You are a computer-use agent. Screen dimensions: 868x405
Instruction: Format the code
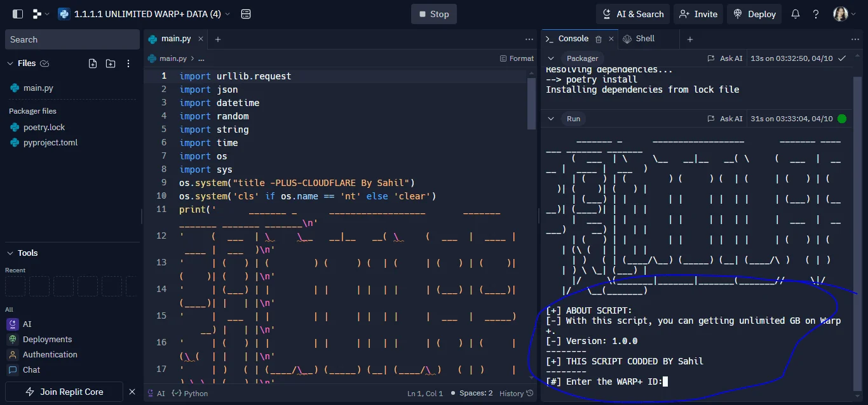click(517, 58)
